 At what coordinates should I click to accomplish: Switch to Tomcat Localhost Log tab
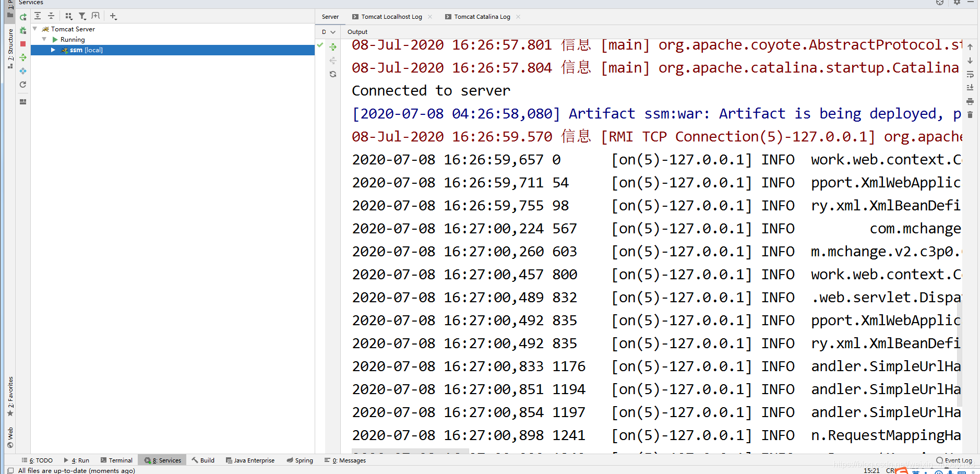(391, 17)
